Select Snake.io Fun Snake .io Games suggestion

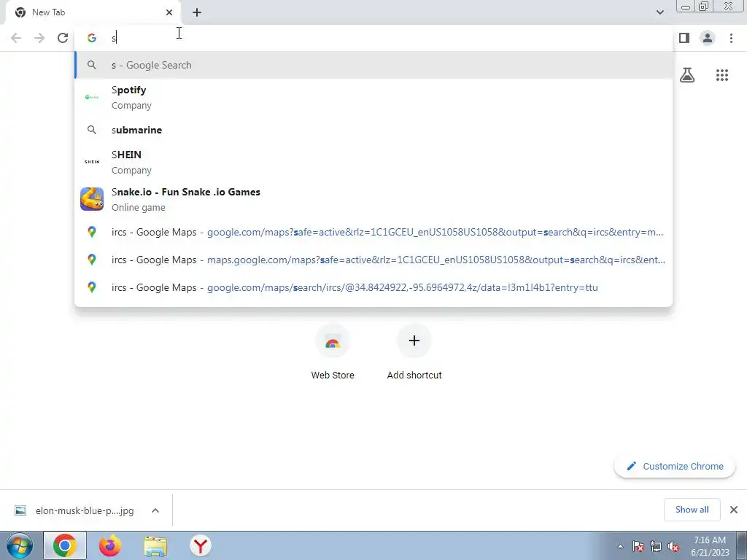(373, 199)
